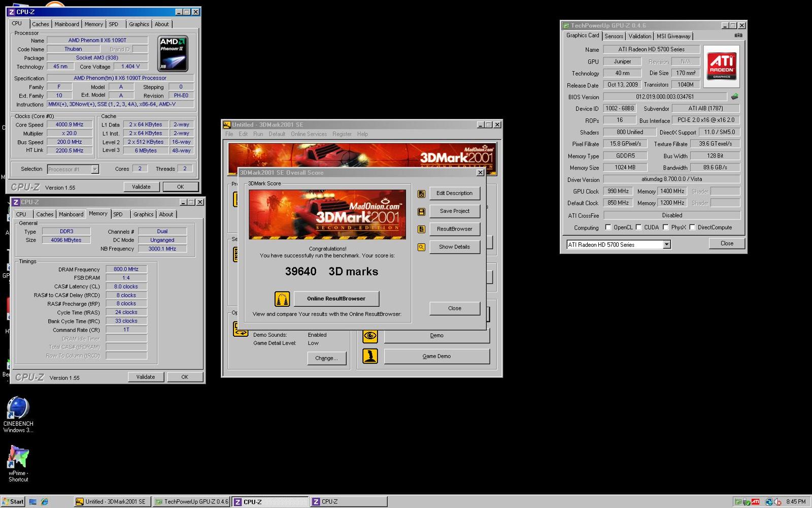Screen dimensions: 812x508
Task: Click the eye icon beside Demo button
Action: (370, 336)
